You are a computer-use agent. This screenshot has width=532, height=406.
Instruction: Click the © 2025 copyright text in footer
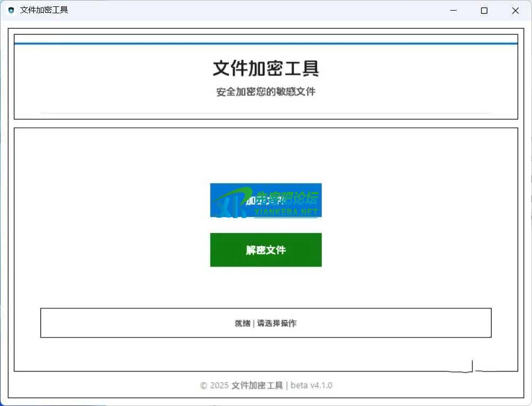pyautogui.click(x=214, y=385)
